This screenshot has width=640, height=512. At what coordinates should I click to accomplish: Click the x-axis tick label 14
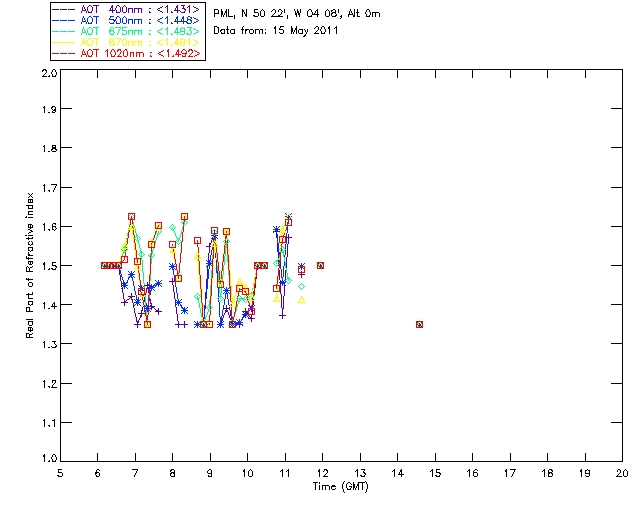[398, 473]
